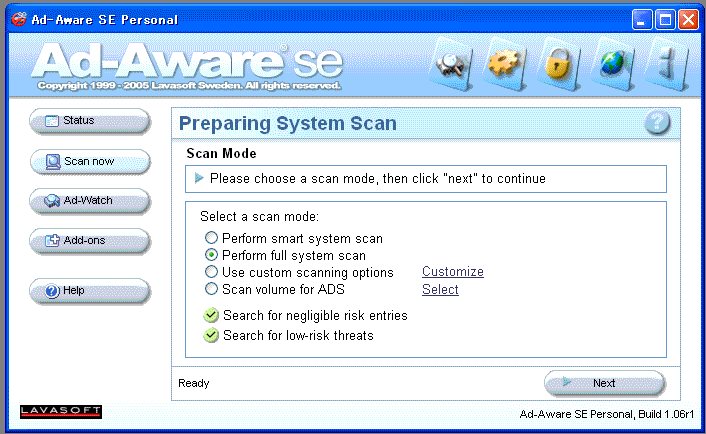Toggle Search for low-risk threats
This screenshot has width=706, height=434.
tap(211, 335)
